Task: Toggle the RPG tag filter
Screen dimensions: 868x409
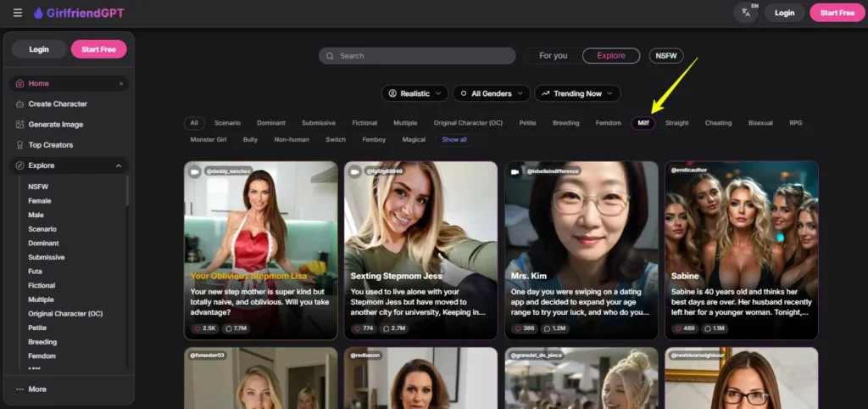Action: 795,123
